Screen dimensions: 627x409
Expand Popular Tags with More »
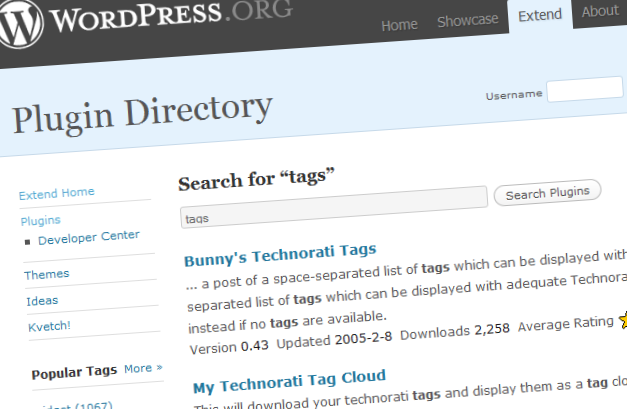(x=143, y=369)
